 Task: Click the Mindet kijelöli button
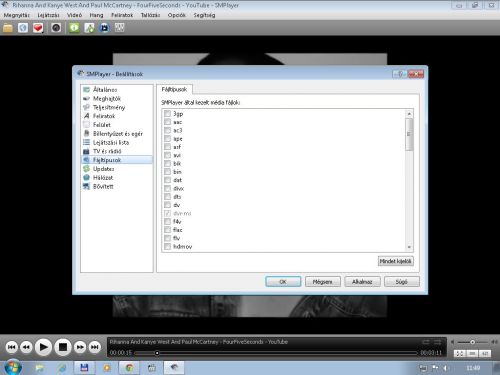396,261
